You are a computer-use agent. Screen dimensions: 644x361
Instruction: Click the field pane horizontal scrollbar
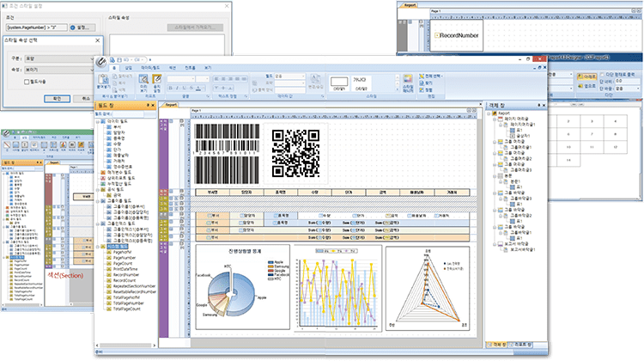click(x=125, y=346)
